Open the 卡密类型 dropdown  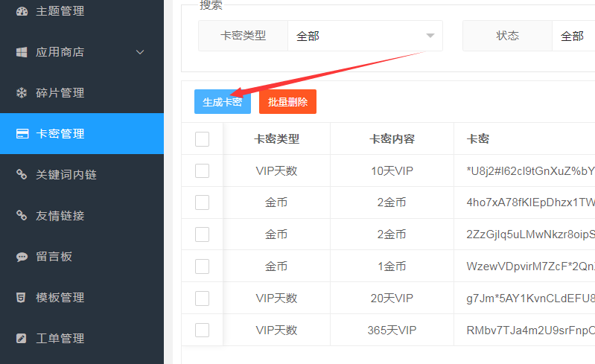[364, 36]
